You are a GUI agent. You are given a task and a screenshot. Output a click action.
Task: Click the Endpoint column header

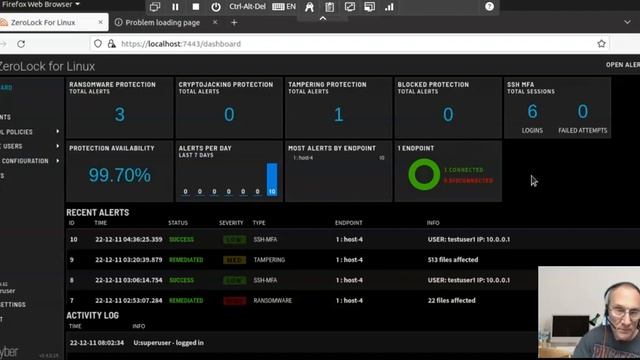pyautogui.click(x=349, y=223)
